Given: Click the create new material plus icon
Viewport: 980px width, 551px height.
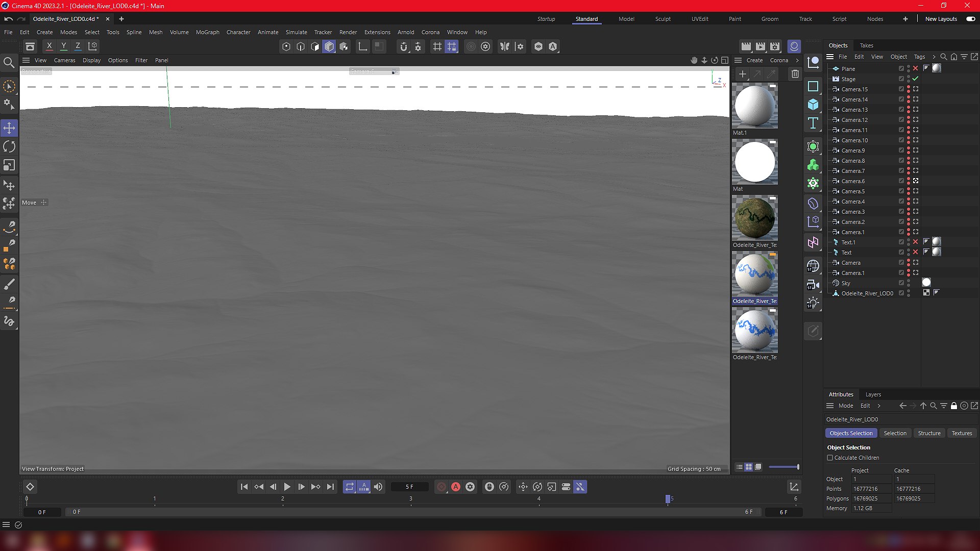Looking at the screenshot, I should 743,74.
